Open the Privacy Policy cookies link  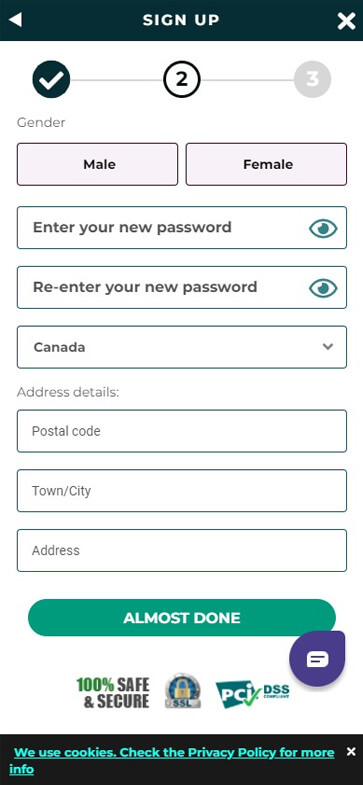[174, 760]
